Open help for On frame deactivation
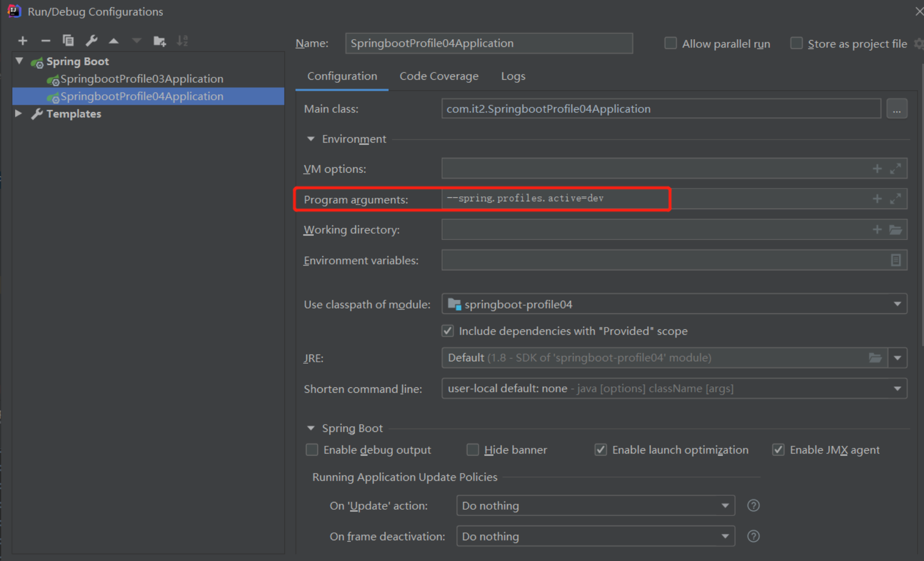The width and height of the screenshot is (924, 561). pyautogui.click(x=753, y=536)
